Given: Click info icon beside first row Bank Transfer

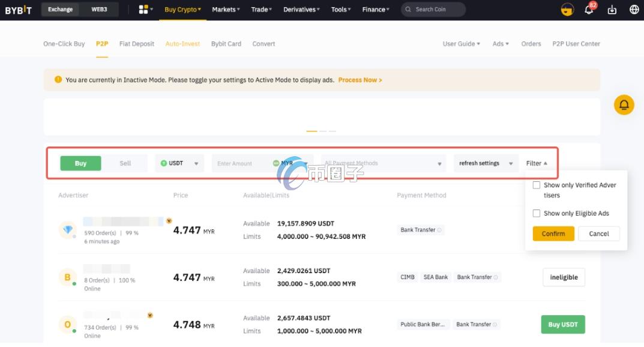Looking at the screenshot, I should 439,230.
